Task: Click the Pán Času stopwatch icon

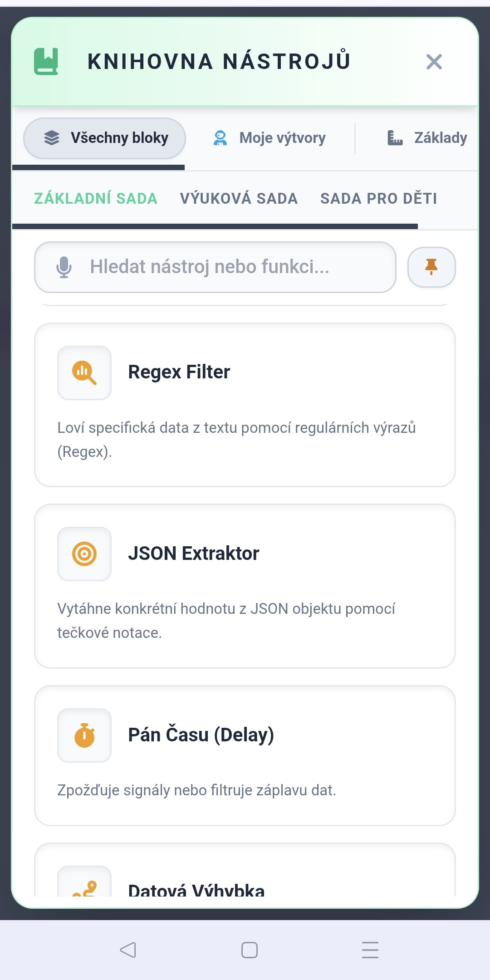Action: [x=84, y=735]
